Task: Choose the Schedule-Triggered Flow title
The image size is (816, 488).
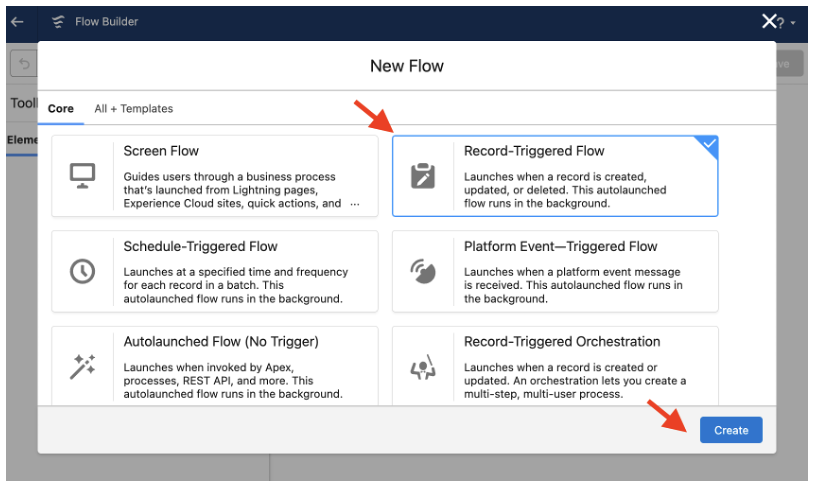Action: click(200, 246)
